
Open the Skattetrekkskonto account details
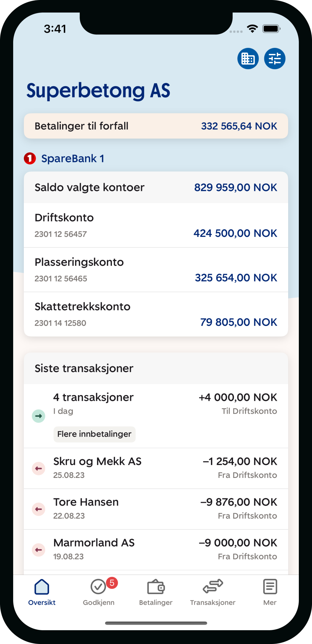(x=156, y=314)
